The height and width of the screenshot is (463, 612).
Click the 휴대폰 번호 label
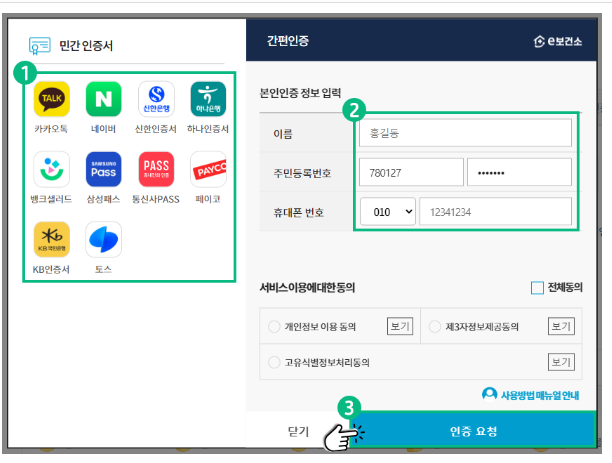tap(298, 212)
